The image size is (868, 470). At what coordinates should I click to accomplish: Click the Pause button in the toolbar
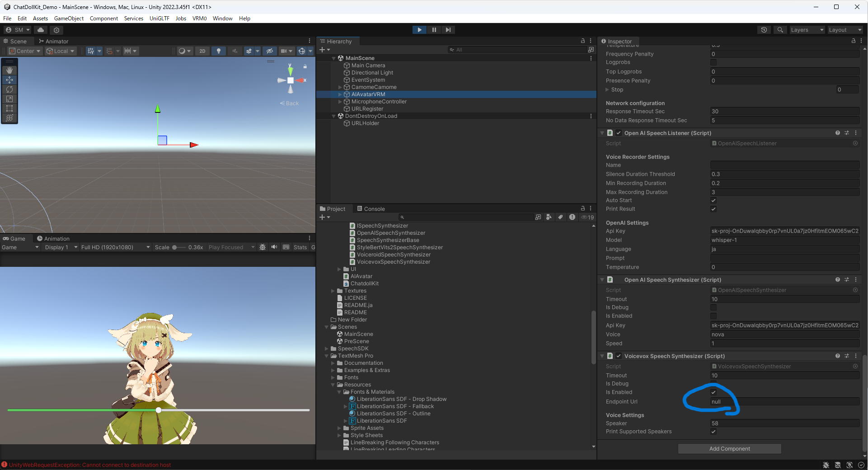tap(434, 30)
